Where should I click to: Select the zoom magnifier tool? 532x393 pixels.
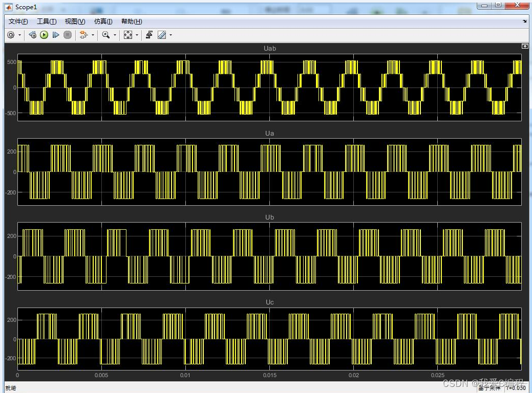105,35
